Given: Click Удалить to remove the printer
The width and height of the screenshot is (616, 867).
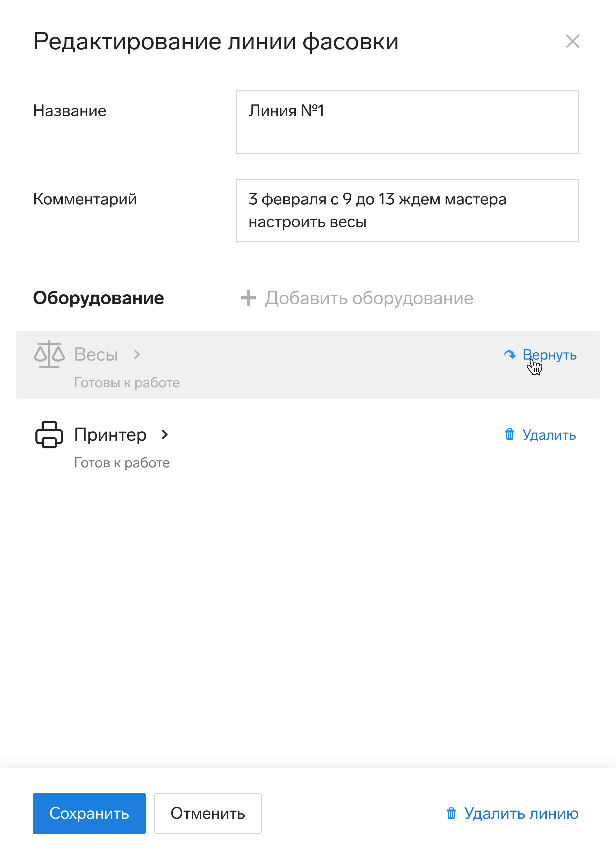Looking at the screenshot, I should (549, 435).
